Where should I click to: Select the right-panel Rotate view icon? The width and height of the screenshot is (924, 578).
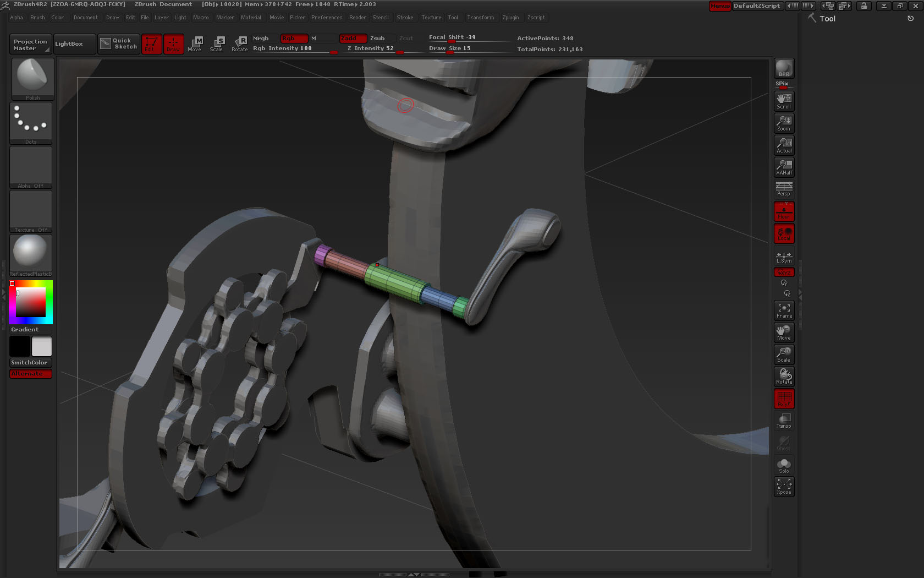coord(784,377)
